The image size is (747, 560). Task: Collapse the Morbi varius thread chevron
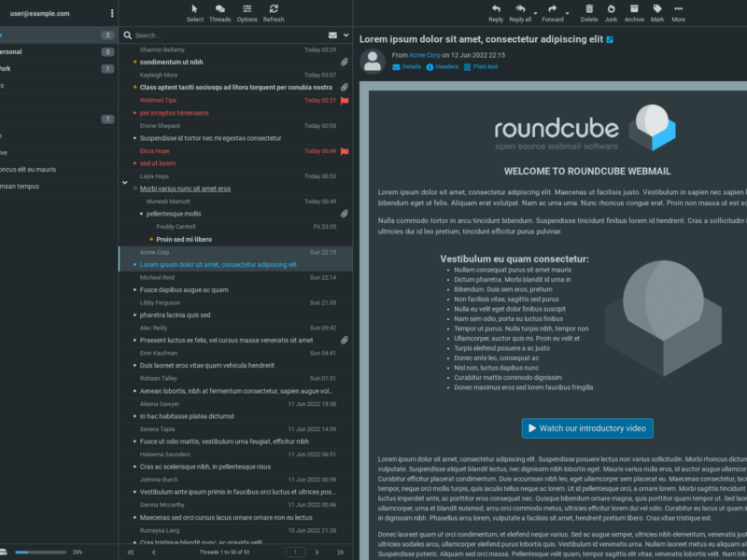(125, 182)
